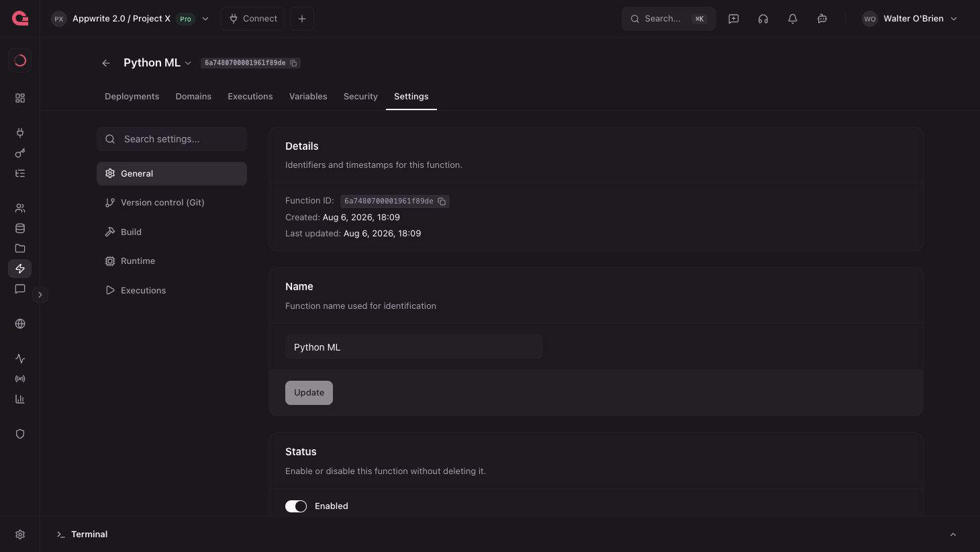Switch to the Deployments tab
980x552 pixels.
coord(132,97)
